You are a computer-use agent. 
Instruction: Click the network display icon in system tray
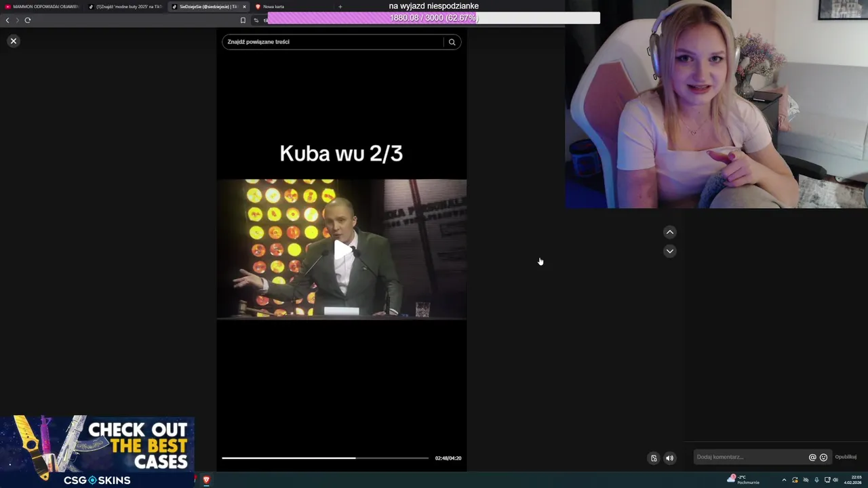(x=827, y=480)
